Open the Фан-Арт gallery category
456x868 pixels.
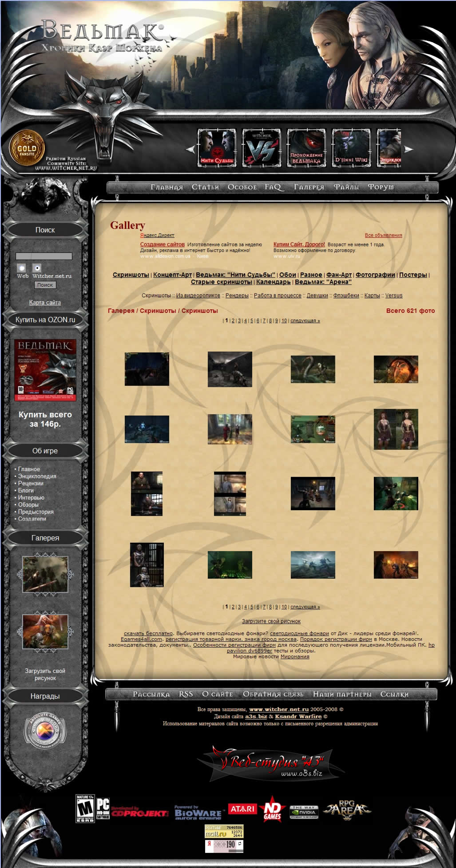pos(339,275)
